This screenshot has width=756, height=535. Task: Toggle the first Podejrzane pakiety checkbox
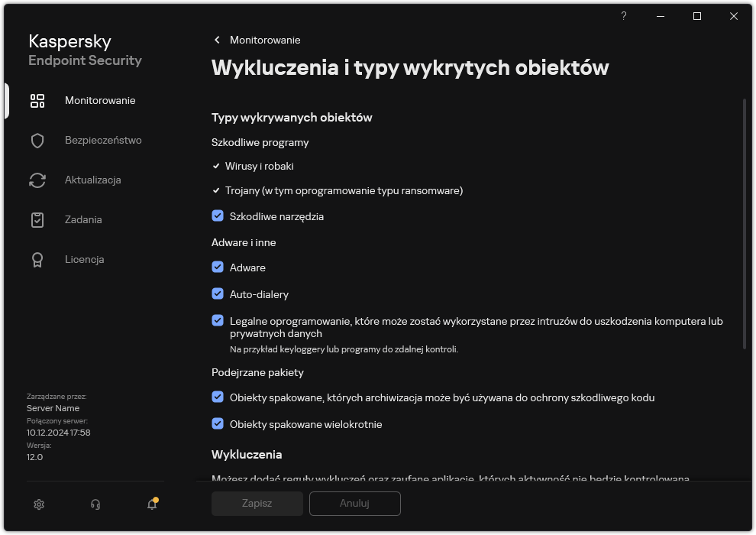click(x=218, y=397)
